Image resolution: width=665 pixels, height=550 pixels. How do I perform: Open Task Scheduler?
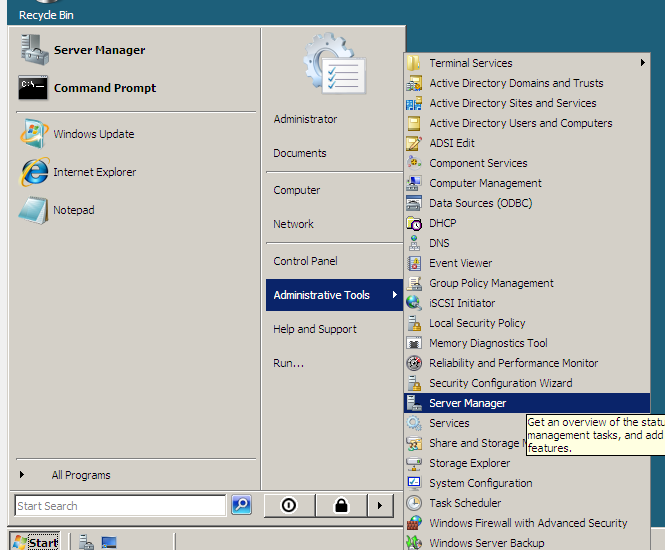[x=527, y=503]
